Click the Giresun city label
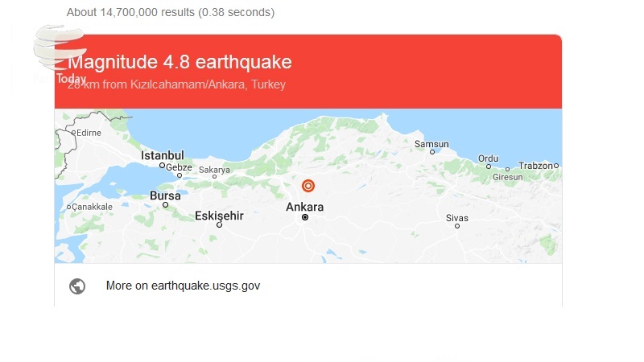The width and height of the screenshot is (644, 362). (507, 177)
